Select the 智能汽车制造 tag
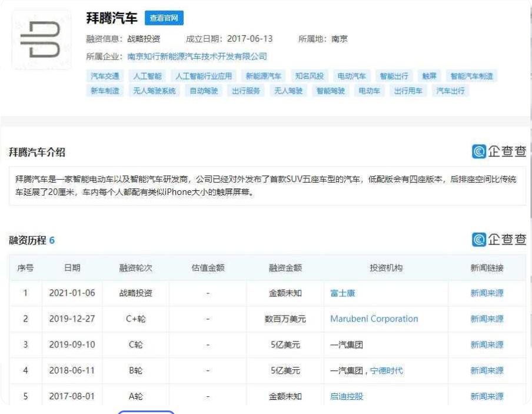532x414 pixels. [471, 76]
